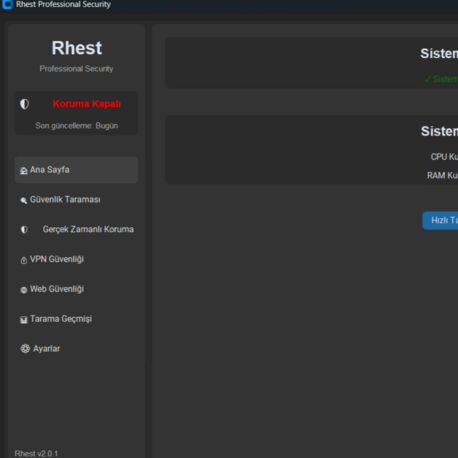458x458 pixels.
Task: Open Ayarlar settings page
Action: 76,349
